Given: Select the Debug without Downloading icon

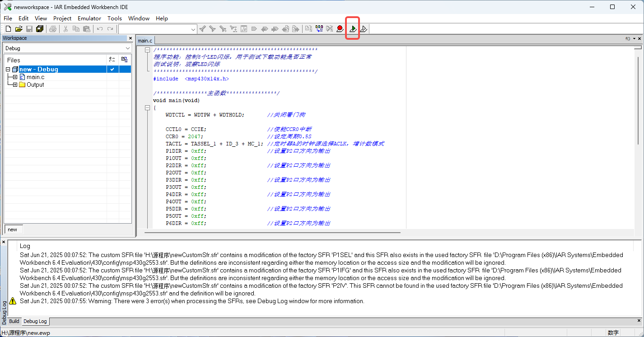Looking at the screenshot, I should tap(363, 28).
